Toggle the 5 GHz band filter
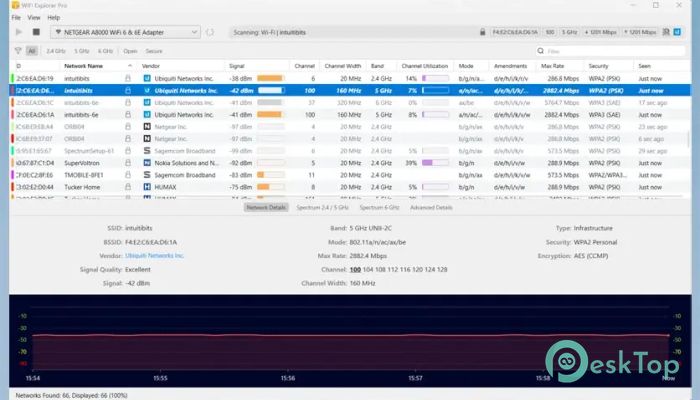 82,51
